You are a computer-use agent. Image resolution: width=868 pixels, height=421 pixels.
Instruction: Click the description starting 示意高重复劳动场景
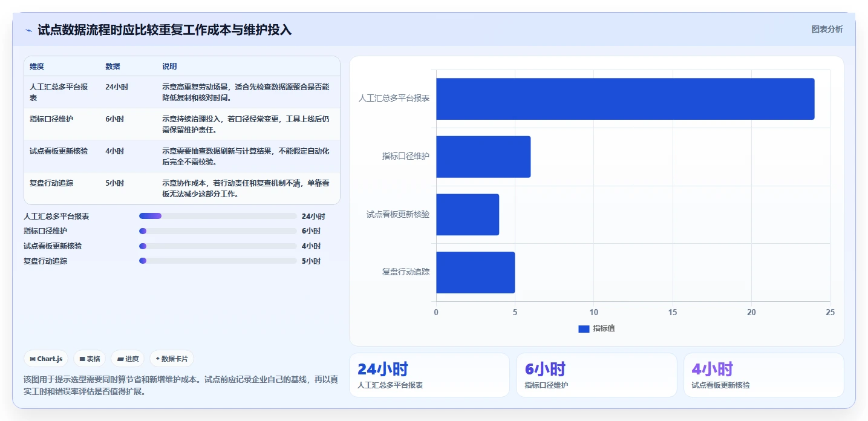point(246,92)
